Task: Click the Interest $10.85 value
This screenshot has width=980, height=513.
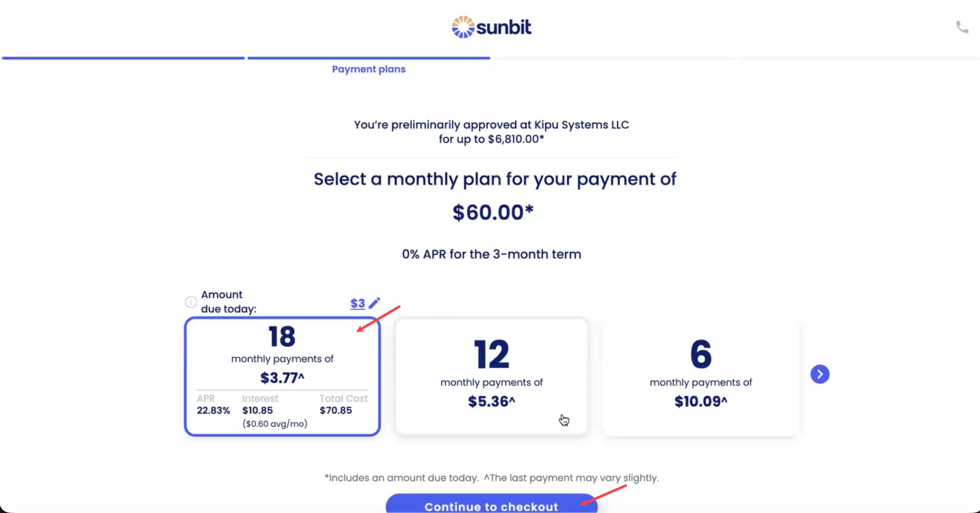Action: click(x=258, y=410)
